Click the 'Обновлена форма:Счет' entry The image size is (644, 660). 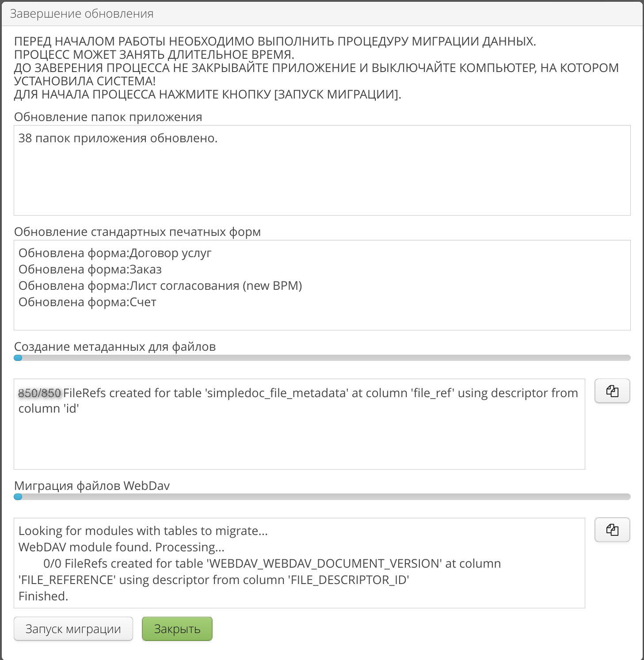88,302
